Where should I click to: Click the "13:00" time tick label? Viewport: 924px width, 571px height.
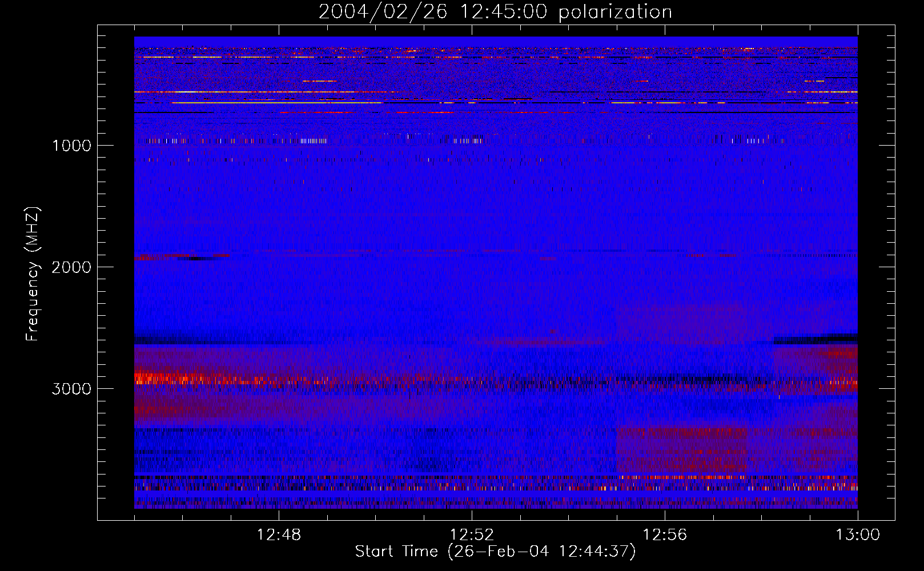(x=858, y=535)
